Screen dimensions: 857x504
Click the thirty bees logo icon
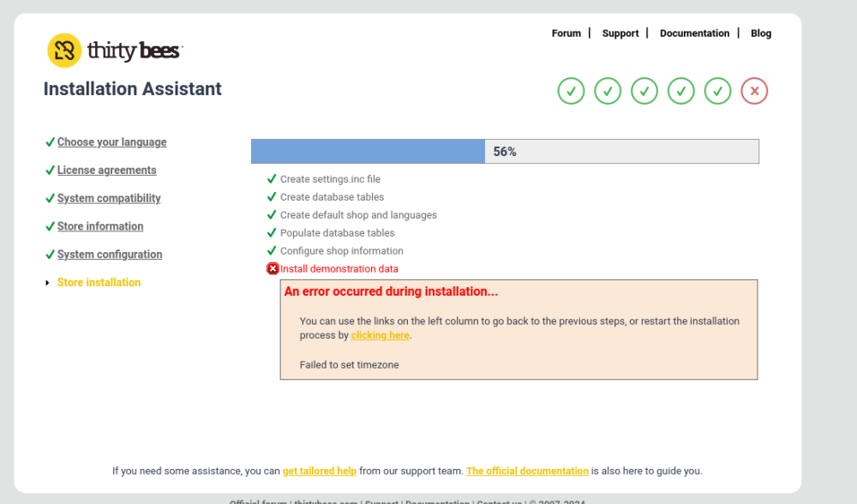pyautogui.click(x=64, y=51)
